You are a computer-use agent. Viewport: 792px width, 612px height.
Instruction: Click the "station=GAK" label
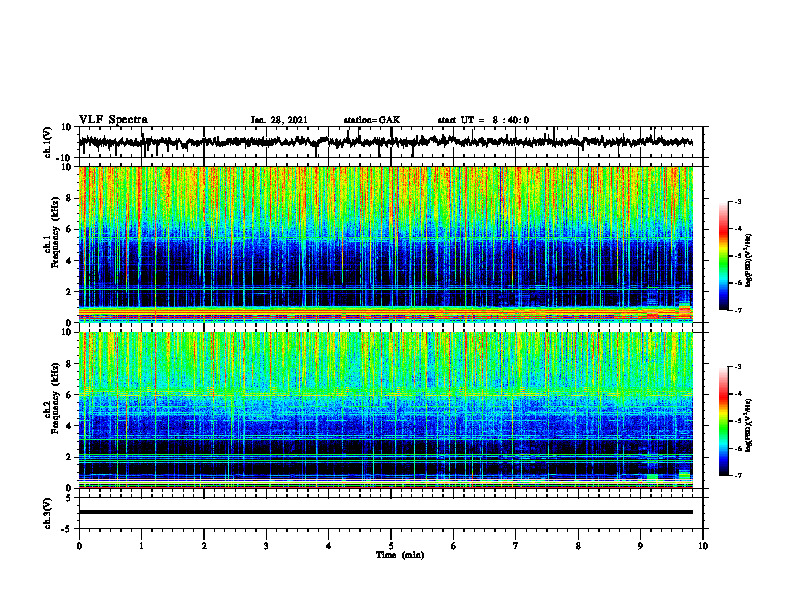click(372, 120)
